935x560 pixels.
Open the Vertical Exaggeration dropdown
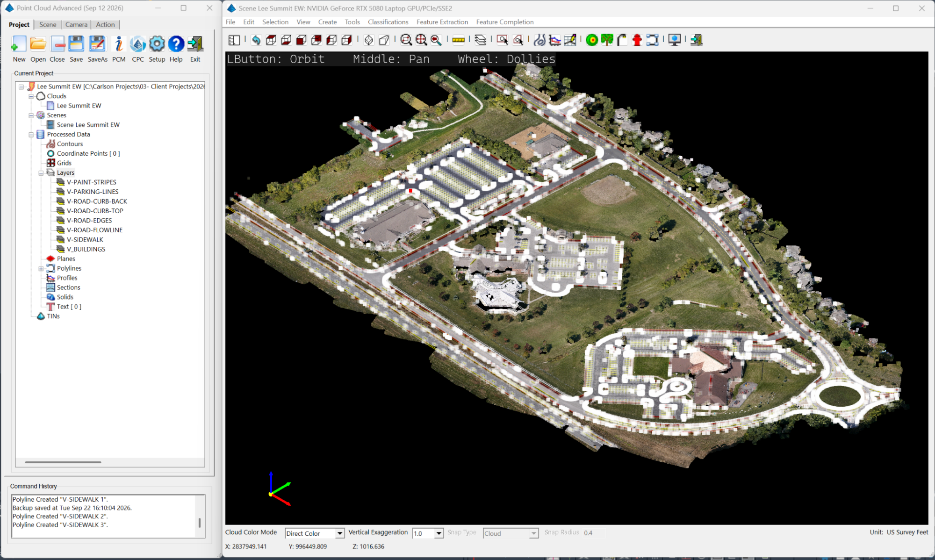[428, 533]
